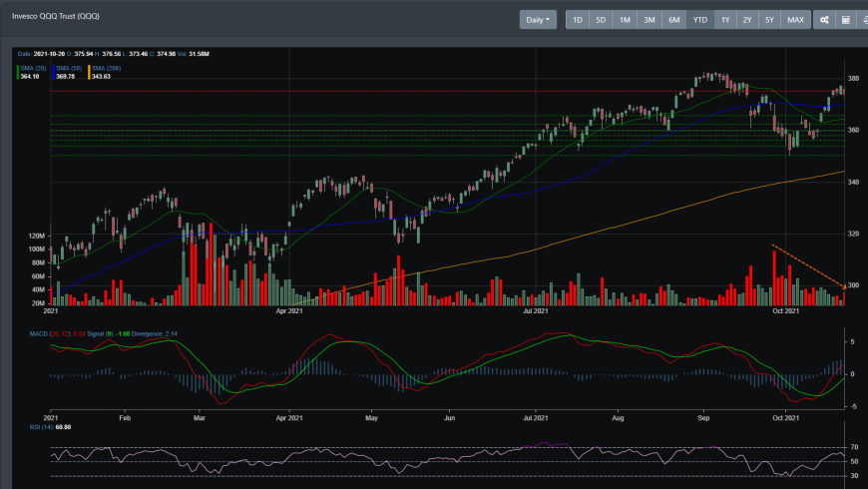Click the 120M volume axis label
Screen dimensions: 868x489
click(x=37, y=236)
